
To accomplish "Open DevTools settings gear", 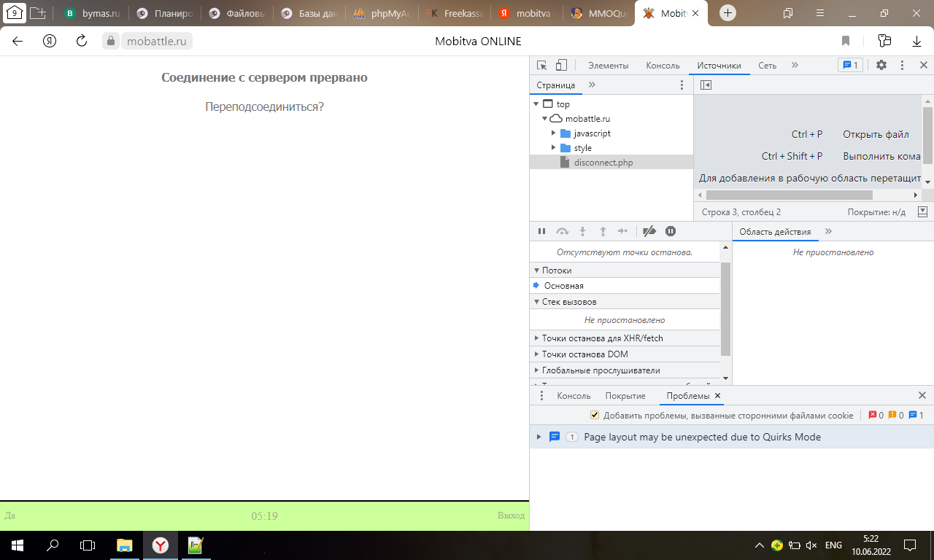I will (x=881, y=65).
